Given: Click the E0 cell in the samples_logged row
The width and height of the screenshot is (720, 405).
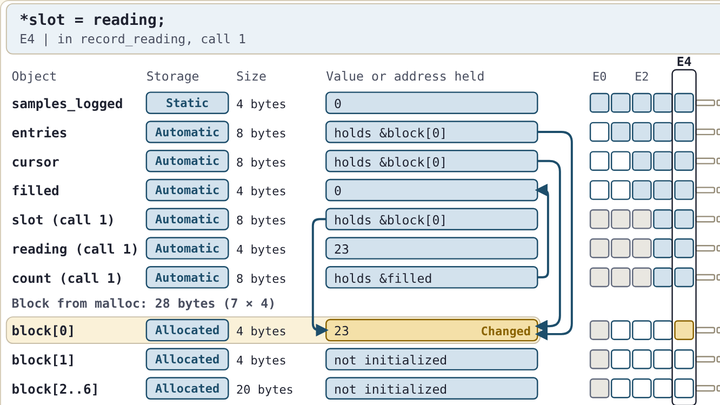Looking at the screenshot, I should click(x=600, y=103).
